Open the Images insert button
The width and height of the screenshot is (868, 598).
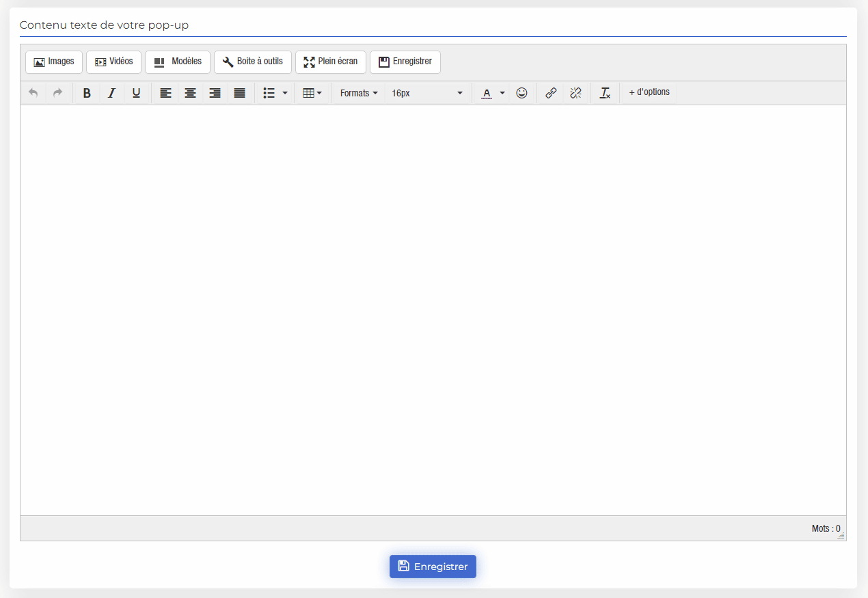54,62
